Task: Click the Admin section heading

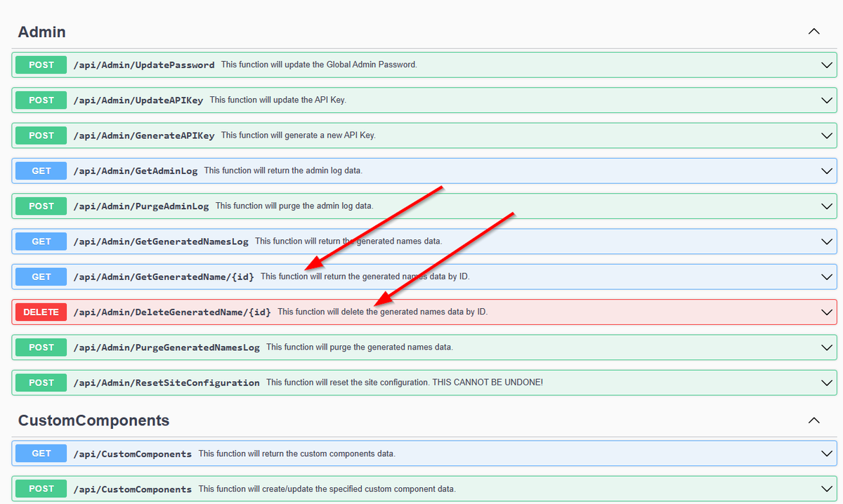Action: (x=42, y=32)
